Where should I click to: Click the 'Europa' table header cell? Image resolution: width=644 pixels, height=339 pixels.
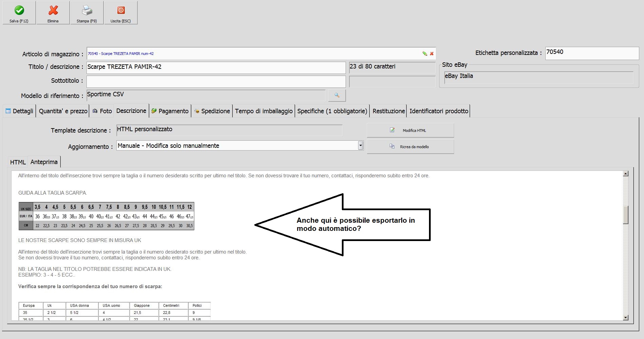click(x=31, y=305)
